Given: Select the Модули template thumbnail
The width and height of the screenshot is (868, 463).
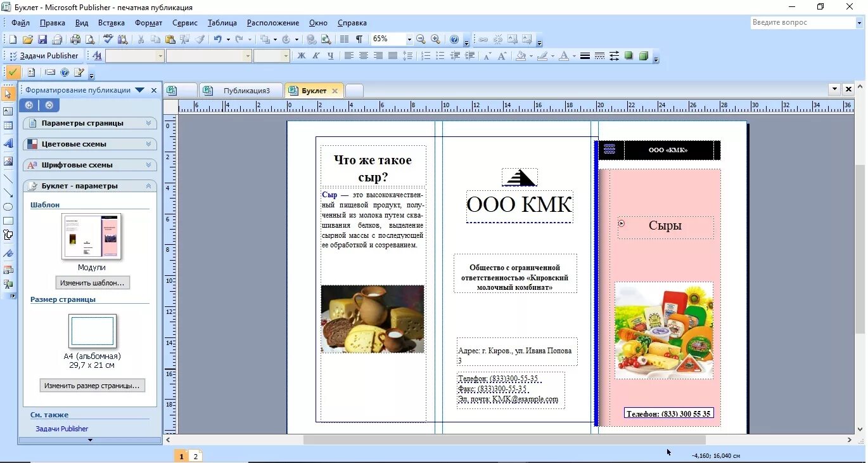Looking at the screenshot, I should pos(91,237).
